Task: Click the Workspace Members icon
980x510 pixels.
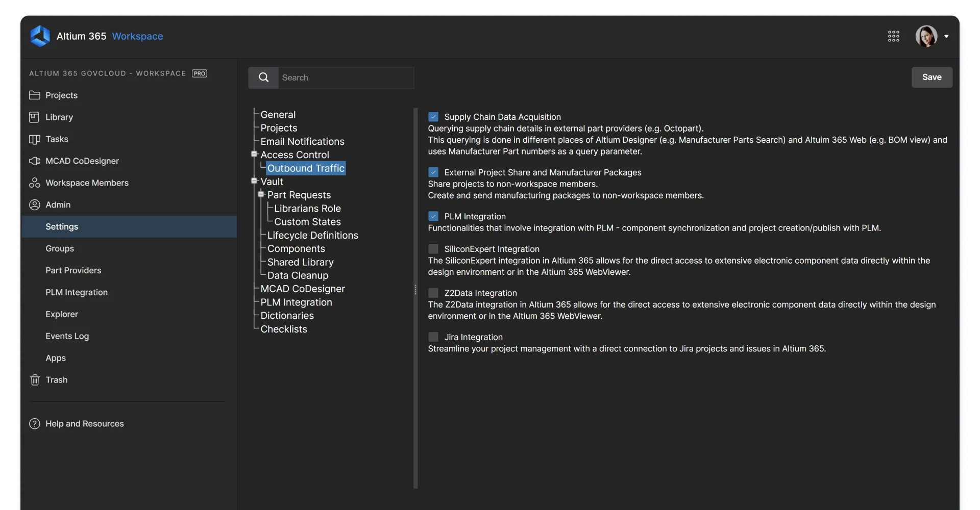Action: (x=35, y=183)
